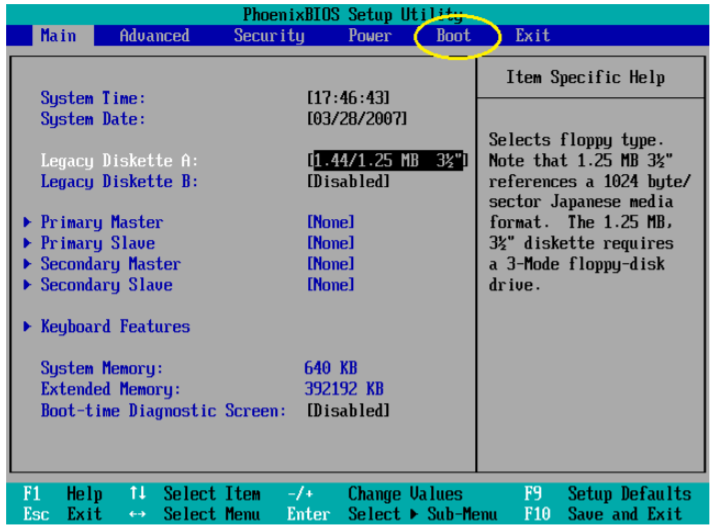Select the System Date value field
717x531 pixels.
click(x=357, y=119)
